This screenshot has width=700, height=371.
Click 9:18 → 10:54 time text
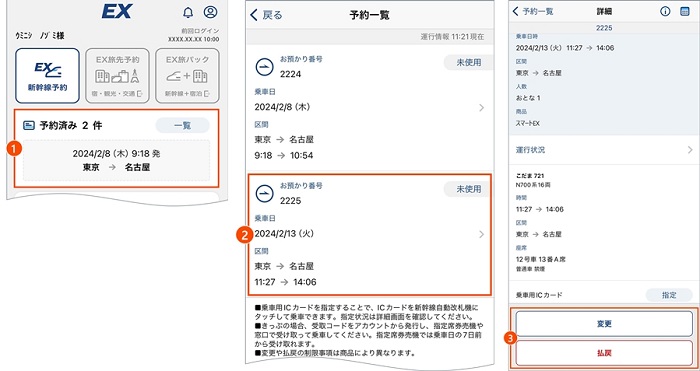coord(283,156)
